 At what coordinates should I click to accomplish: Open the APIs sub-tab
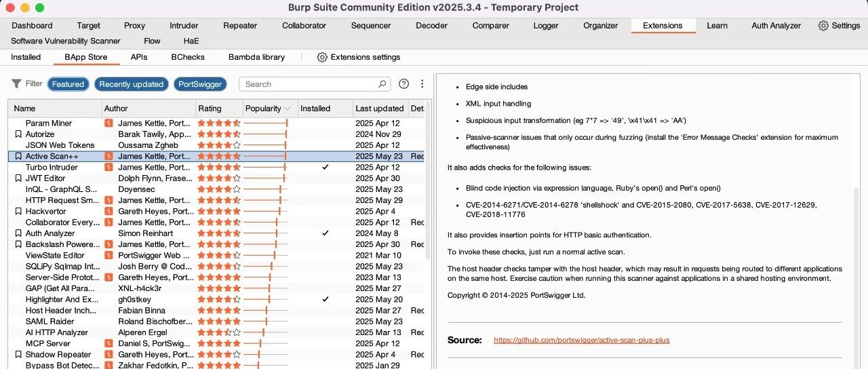point(139,57)
